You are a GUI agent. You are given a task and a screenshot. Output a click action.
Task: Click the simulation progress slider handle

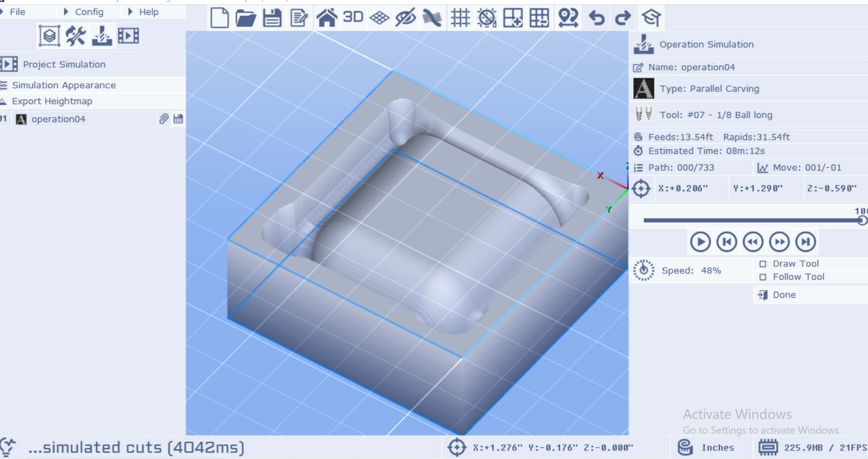(x=862, y=220)
